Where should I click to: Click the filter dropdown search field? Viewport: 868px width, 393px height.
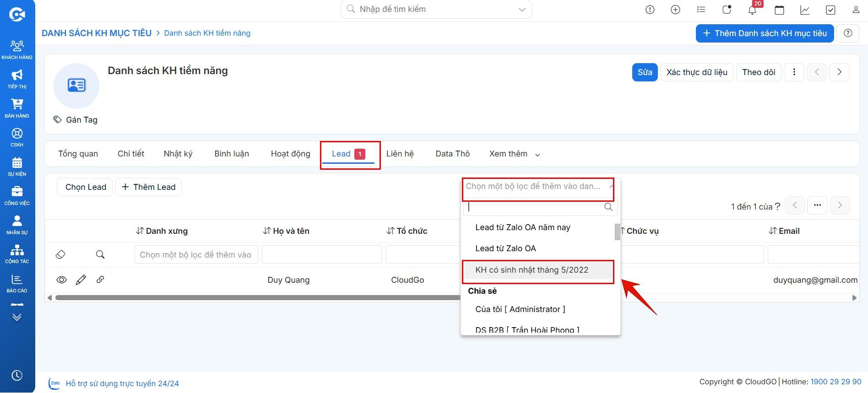tap(540, 207)
